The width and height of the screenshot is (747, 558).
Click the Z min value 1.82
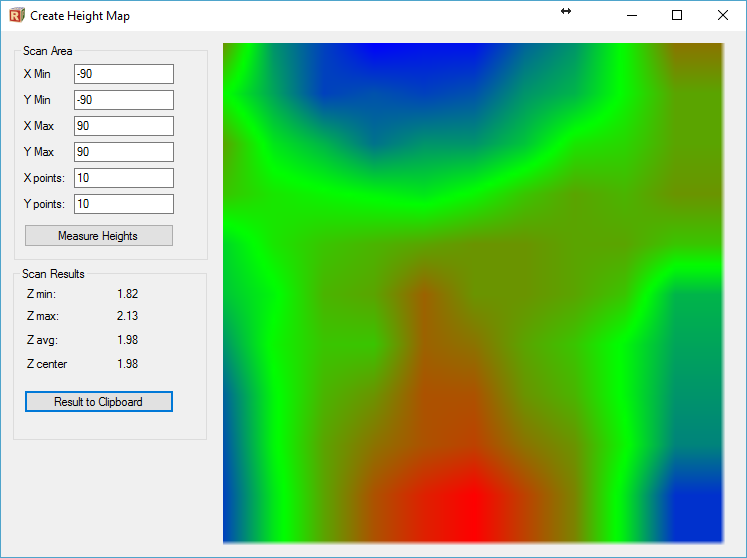click(x=127, y=294)
